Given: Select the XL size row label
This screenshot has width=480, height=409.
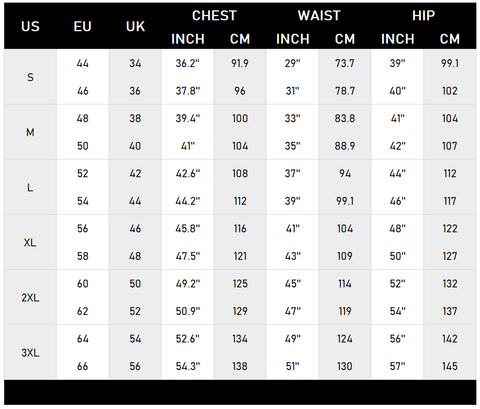Looking at the screenshot, I should coord(30,243).
